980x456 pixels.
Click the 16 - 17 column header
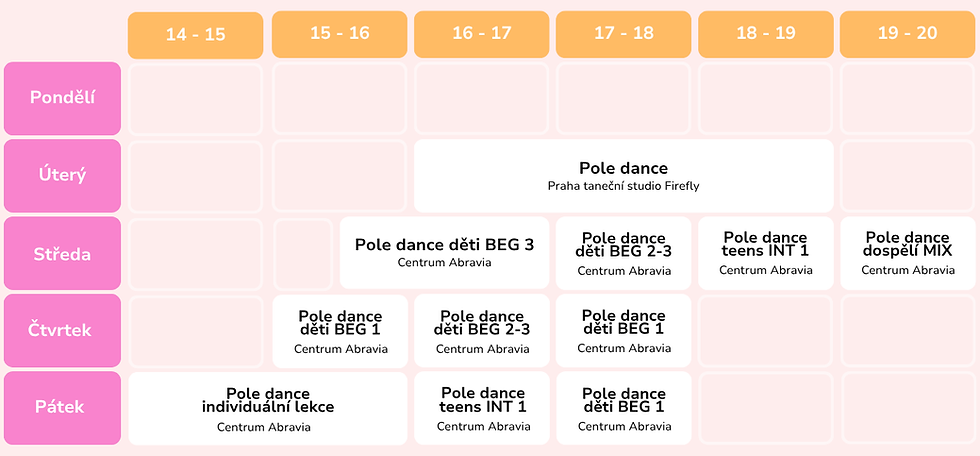tap(481, 34)
